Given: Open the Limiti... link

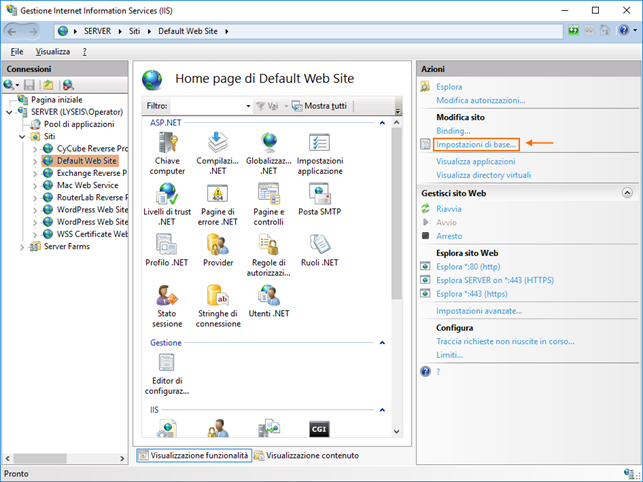Looking at the screenshot, I should tap(449, 355).
